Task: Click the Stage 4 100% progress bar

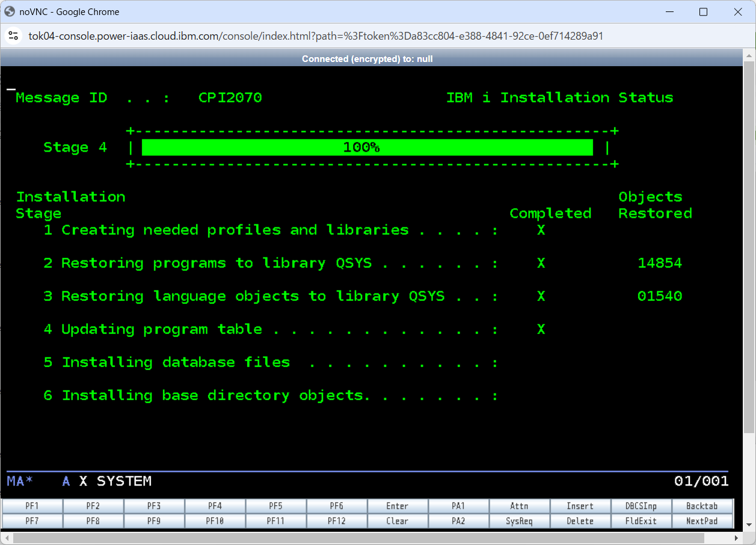Action: click(x=367, y=147)
